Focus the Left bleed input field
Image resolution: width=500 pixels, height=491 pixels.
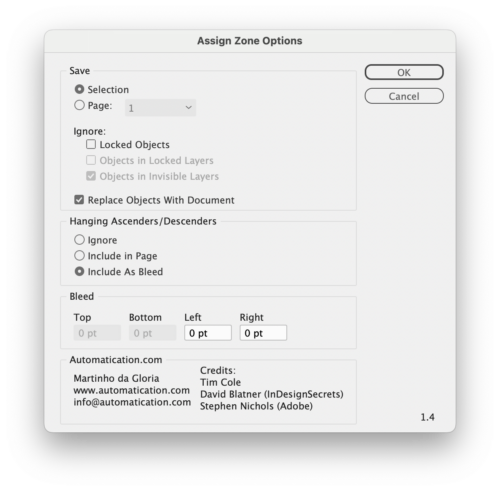[208, 333]
